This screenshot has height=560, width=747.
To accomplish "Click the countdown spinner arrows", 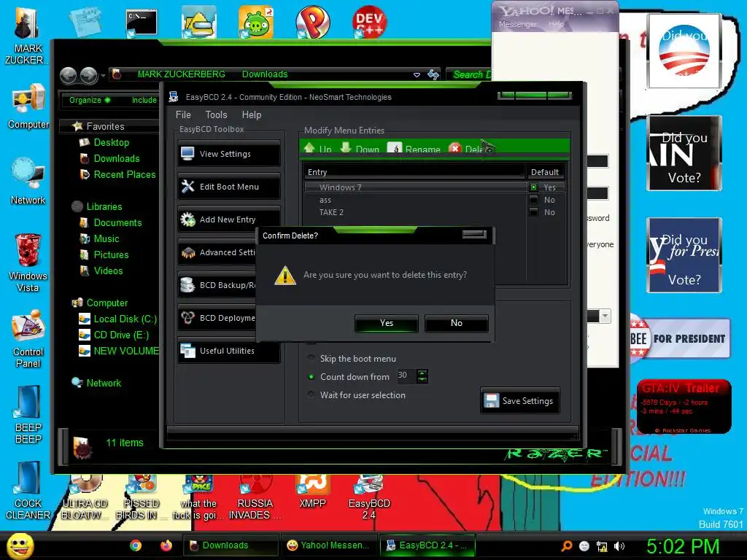I will click(422, 376).
